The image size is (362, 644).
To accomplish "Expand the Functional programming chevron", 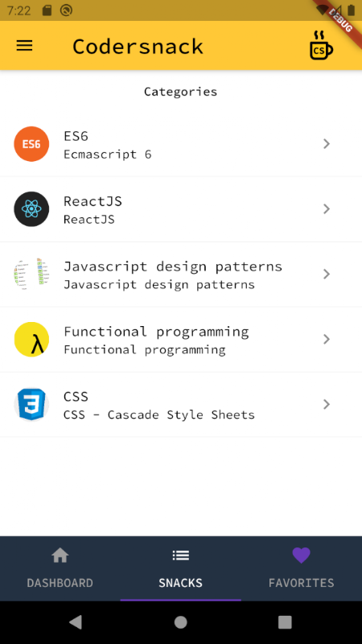I will [327, 339].
